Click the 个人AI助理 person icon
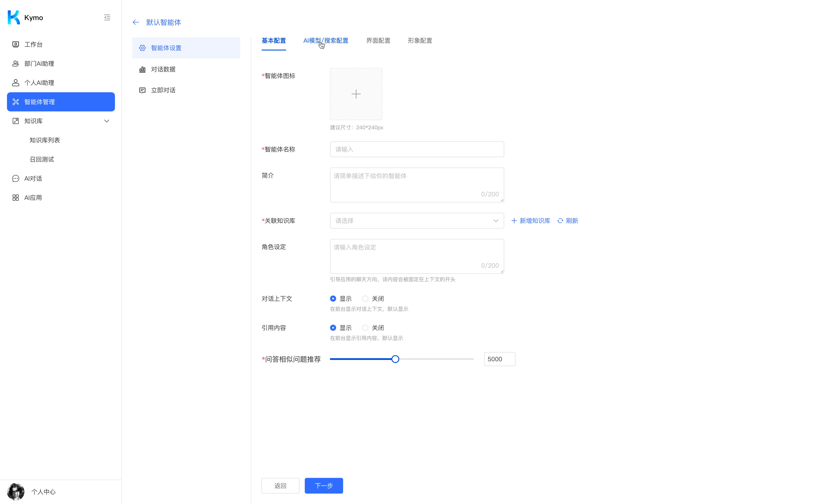 coord(16,83)
